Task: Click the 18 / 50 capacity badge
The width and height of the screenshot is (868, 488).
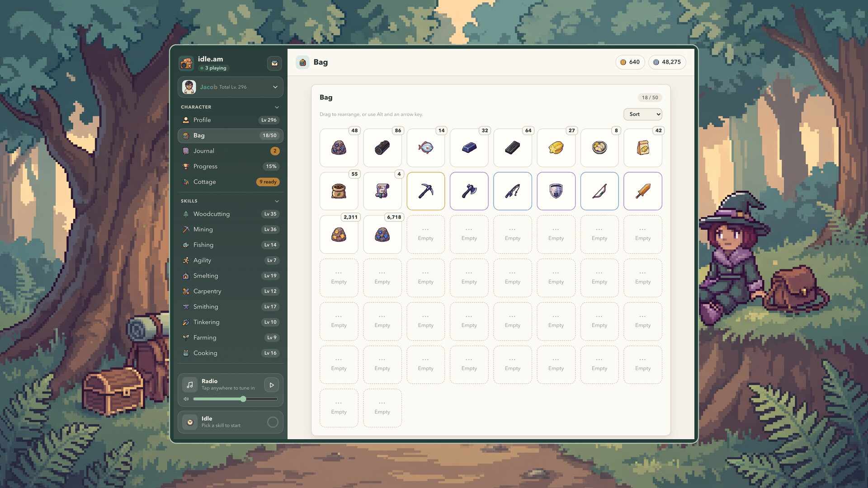Action: 650,98
